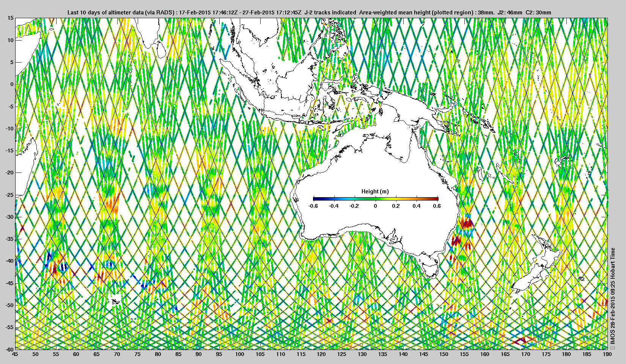This screenshot has width=626, height=364.
Task: Click the x-axis longitude tick label 100
Action: [239, 354]
